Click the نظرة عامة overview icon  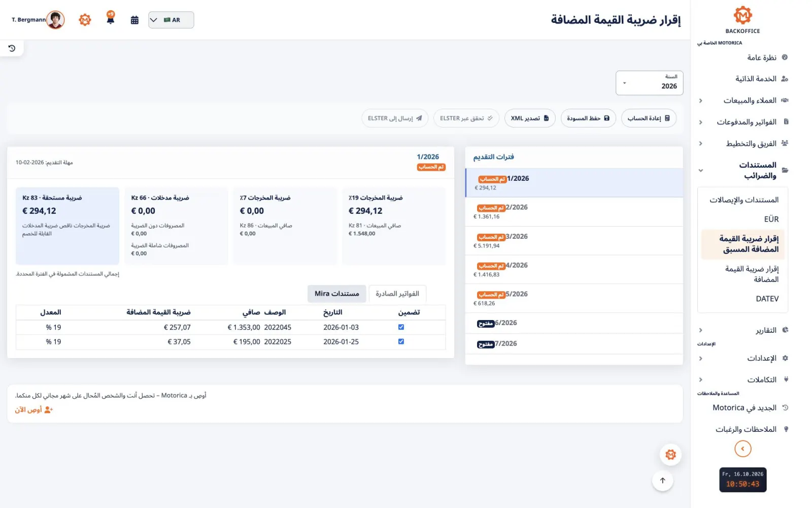pyautogui.click(x=785, y=57)
